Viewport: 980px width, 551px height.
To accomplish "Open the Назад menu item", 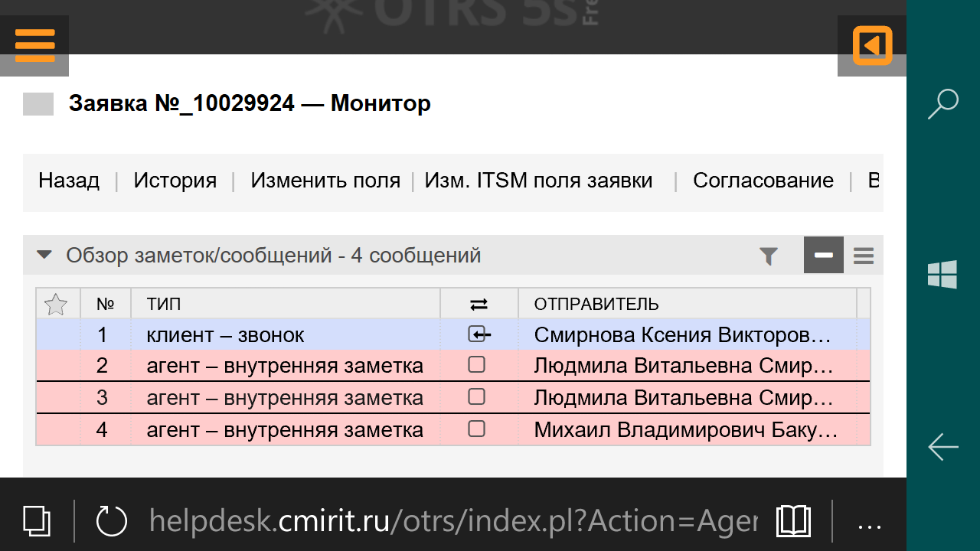I will (69, 181).
